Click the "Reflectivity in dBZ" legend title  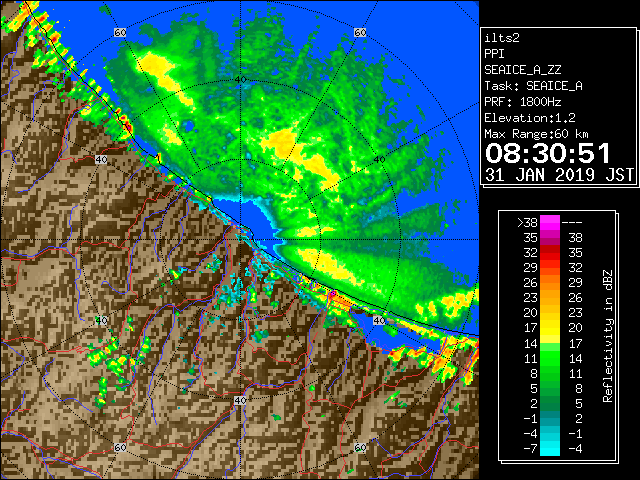pos(608,336)
